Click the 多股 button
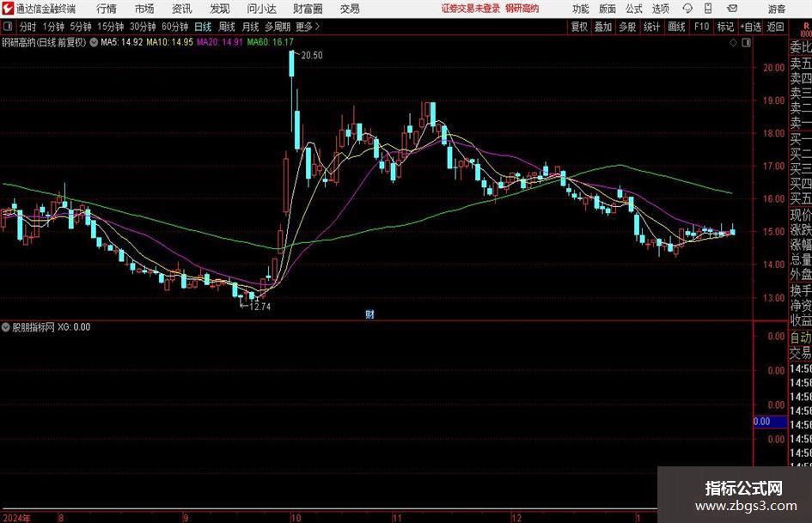812x523 pixels. [627, 27]
